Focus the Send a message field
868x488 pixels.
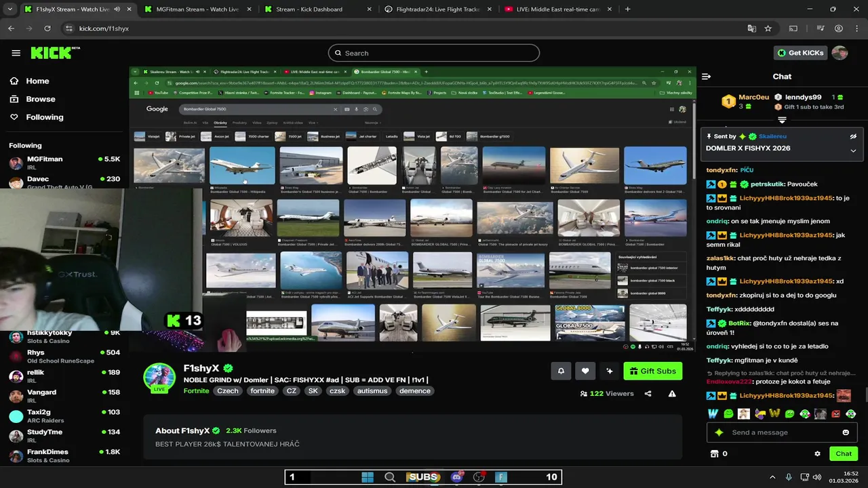(782, 432)
